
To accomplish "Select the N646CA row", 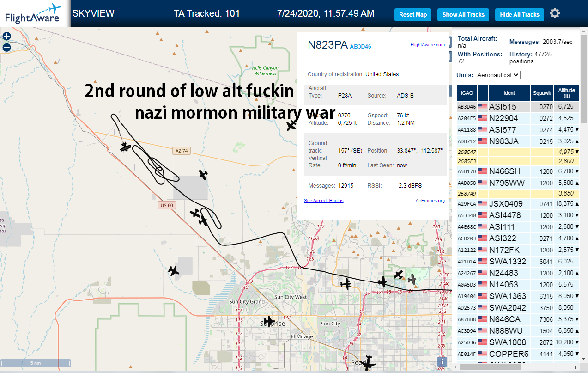I will (518, 319).
